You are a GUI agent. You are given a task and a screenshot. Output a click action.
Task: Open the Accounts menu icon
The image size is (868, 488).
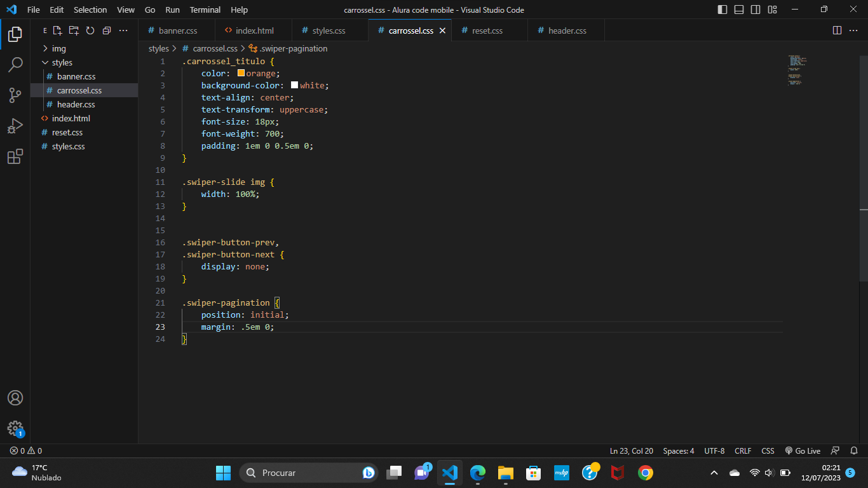click(x=15, y=398)
